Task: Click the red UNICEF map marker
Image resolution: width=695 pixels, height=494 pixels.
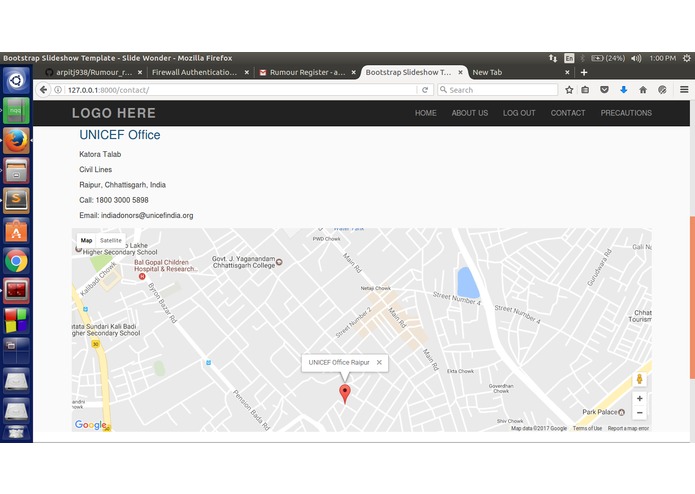Action: click(345, 393)
